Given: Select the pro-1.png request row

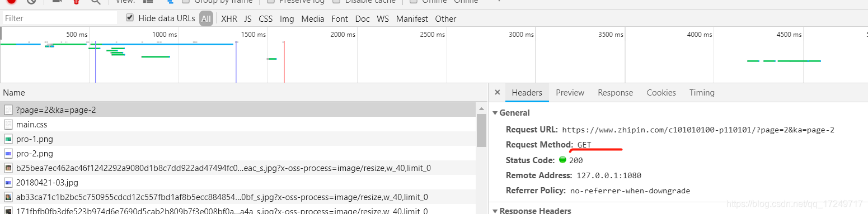Looking at the screenshot, I should pyautogui.click(x=238, y=139).
